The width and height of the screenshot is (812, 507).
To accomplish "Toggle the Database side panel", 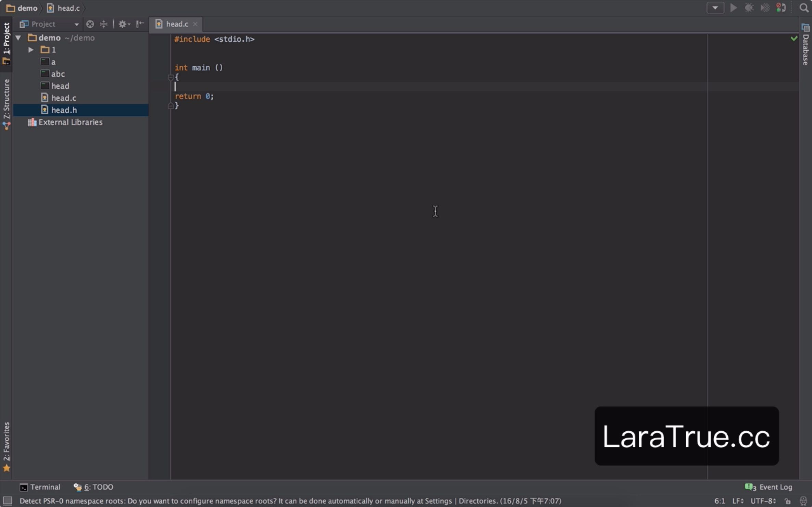I will coord(805,45).
